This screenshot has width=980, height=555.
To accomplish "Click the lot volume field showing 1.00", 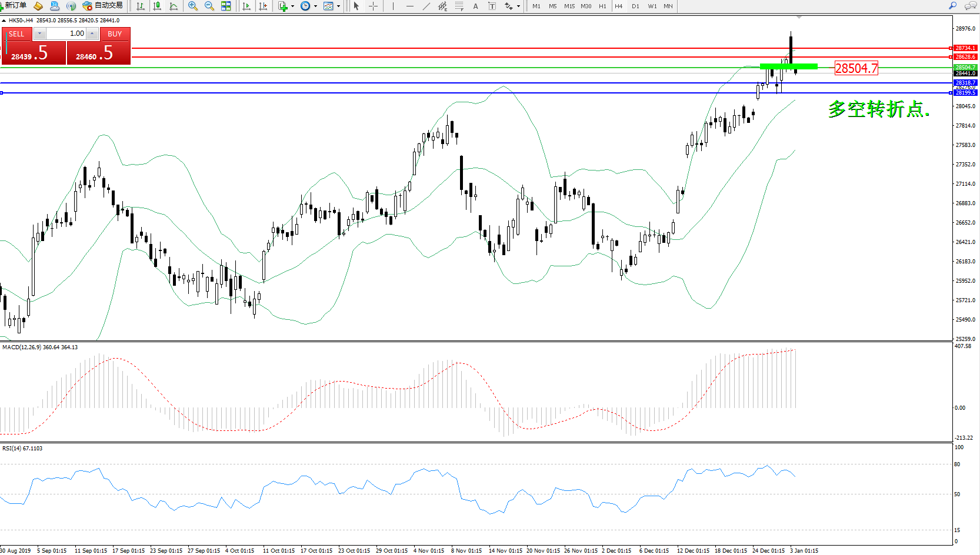I will 66,34.
